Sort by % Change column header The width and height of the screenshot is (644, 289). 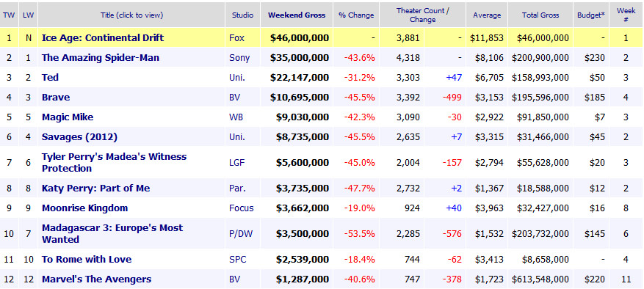click(x=356, y=15)
